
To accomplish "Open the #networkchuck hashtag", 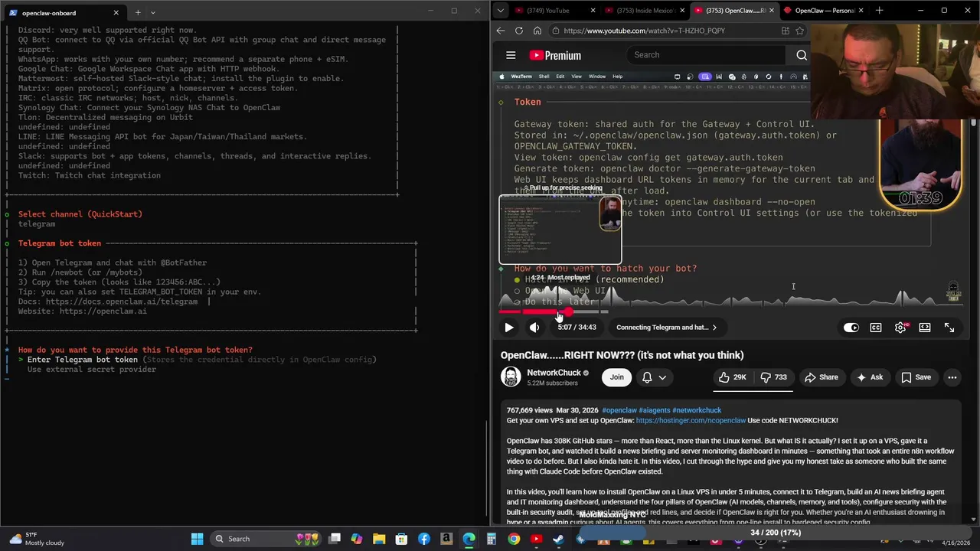I will [697, 410].
